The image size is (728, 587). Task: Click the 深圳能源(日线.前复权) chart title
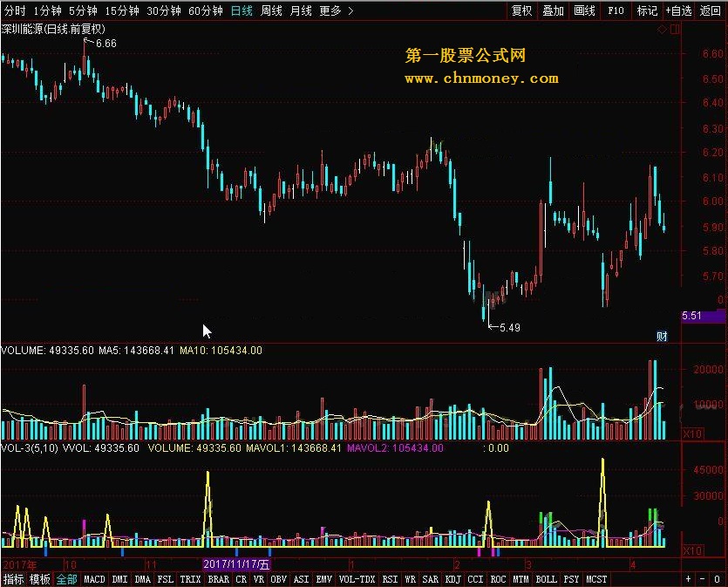pos(53,30)
